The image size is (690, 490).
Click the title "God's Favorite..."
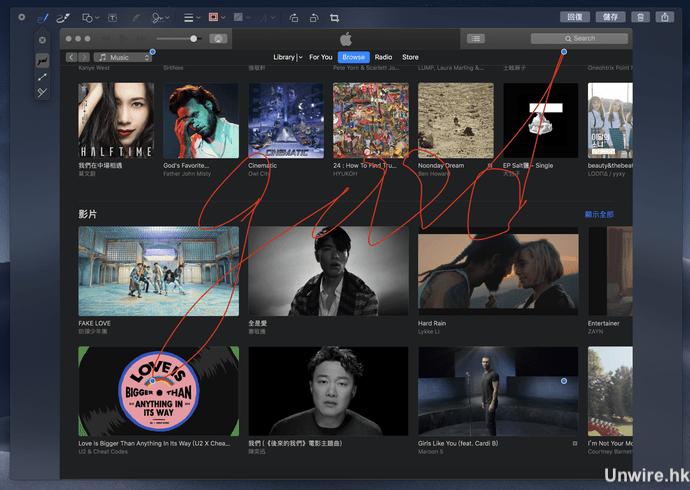(186, 166)
